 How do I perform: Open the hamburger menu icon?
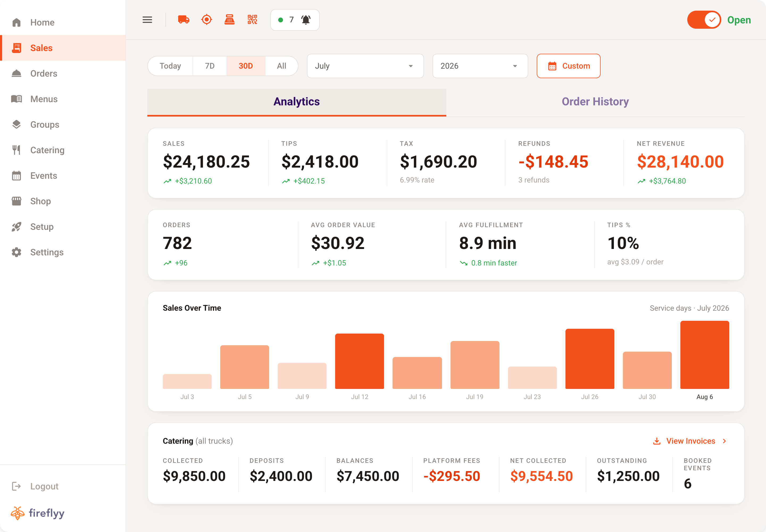[147, 20]
